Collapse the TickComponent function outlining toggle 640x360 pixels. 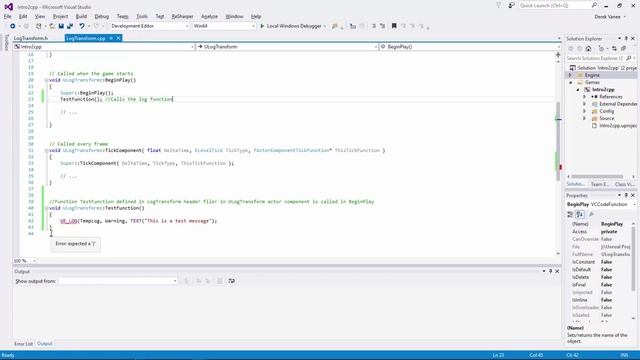tap(46, 151)
